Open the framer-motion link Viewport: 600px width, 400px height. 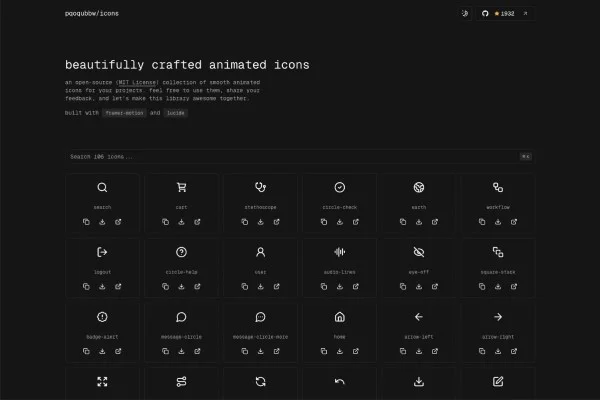(x=125, y=113)
